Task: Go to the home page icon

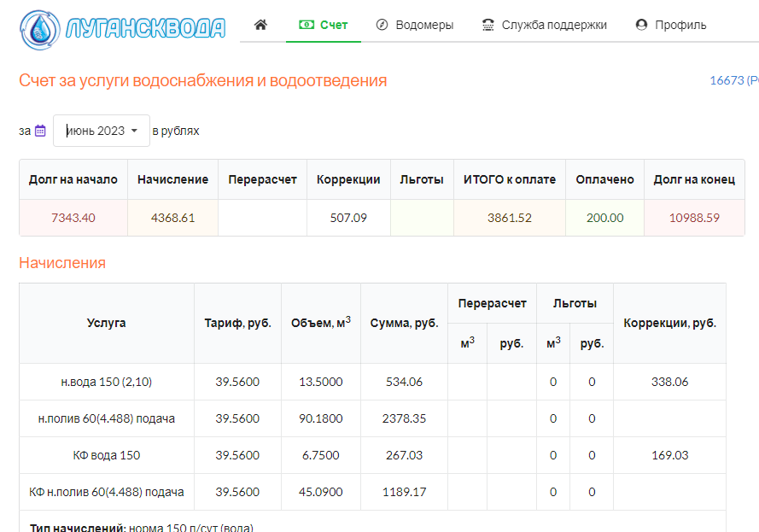Action: 260,25
